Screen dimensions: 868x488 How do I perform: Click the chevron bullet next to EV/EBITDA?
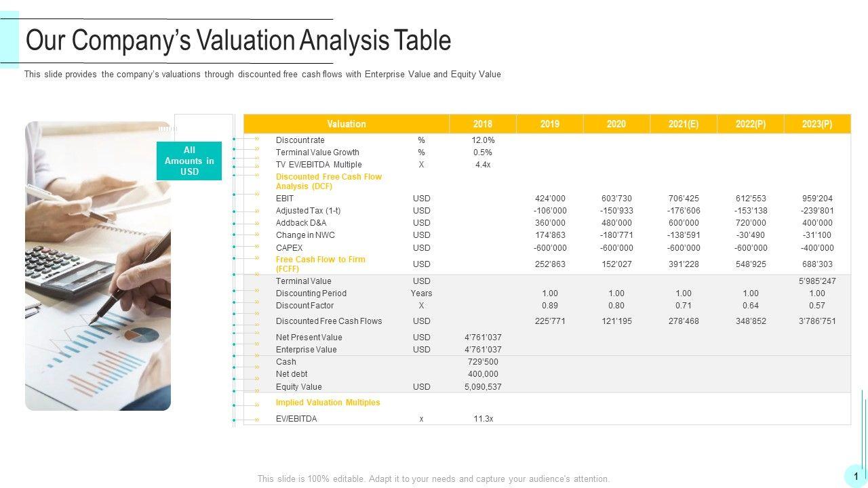(x=257, y=419)
